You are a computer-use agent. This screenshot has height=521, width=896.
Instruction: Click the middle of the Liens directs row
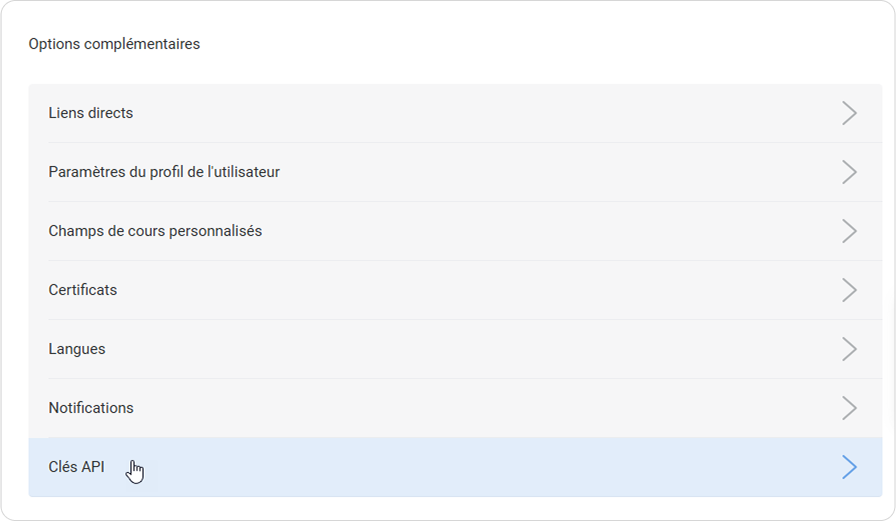pos(455,113)
